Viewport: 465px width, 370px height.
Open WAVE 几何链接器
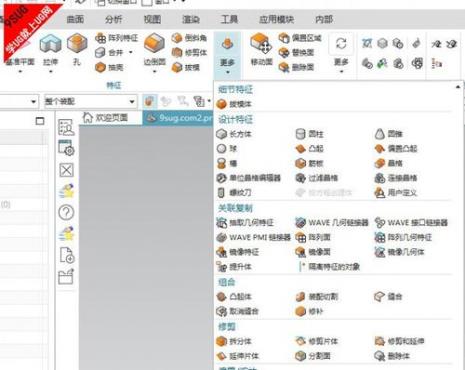pyautogui.click(x=332, y=223)
